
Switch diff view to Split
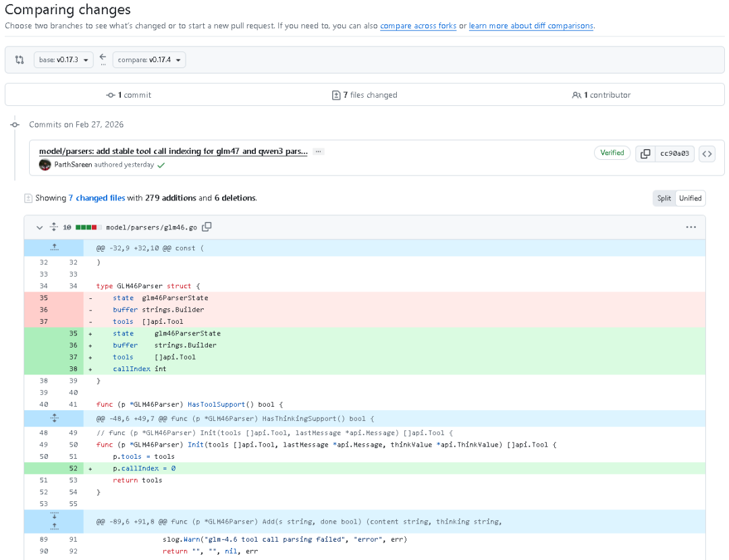coord(664,198)
